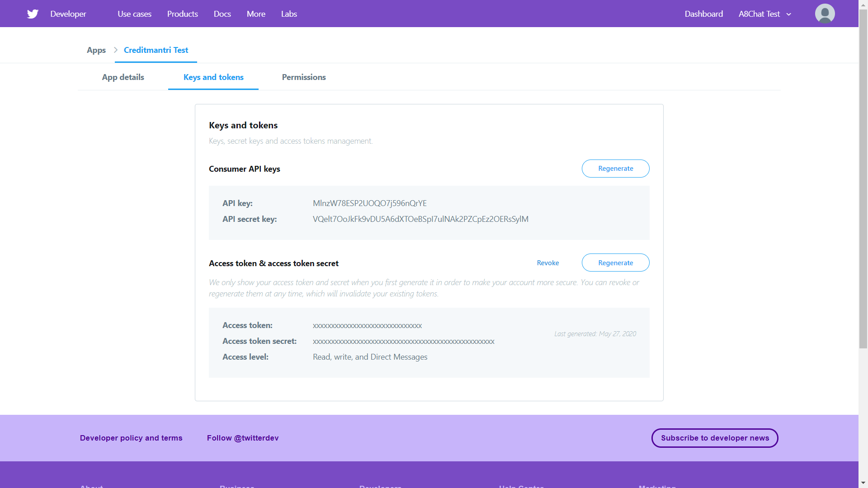The width and height of the screenshot is (868, 488).
Task: Regenerate the Consumer API keys
Action: [615, 169]
